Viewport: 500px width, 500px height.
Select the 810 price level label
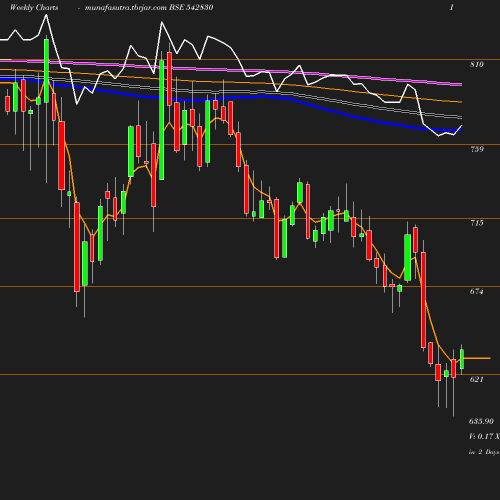[477, 64]
